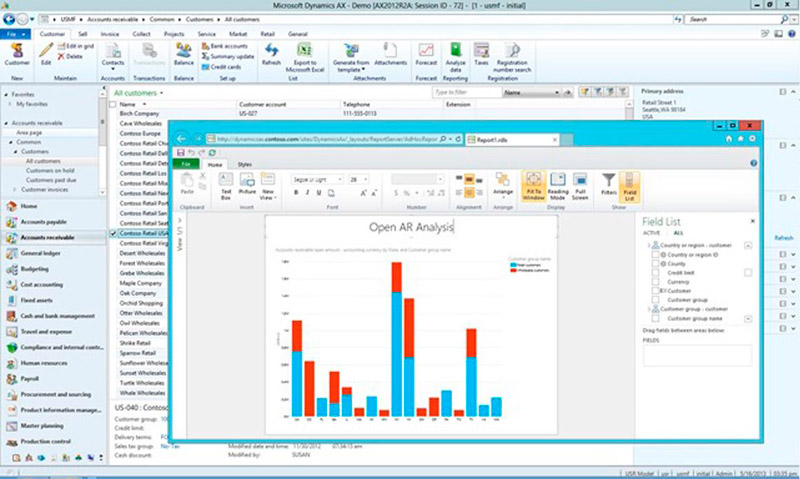Open the font size dropdown
This screenshot has height=479, width=800.
click(365, 180)
